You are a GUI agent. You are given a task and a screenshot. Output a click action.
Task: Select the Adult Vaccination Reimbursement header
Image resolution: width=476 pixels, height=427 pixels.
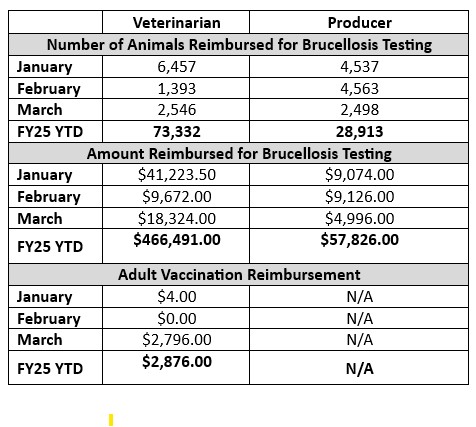click(x=239, y=275)
